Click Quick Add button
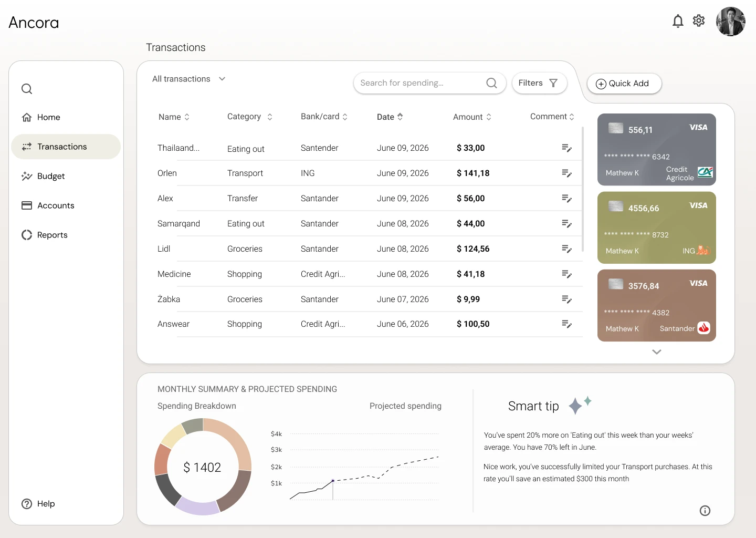The width and height of the screenshot is (756, 538). tap(624, 84)
